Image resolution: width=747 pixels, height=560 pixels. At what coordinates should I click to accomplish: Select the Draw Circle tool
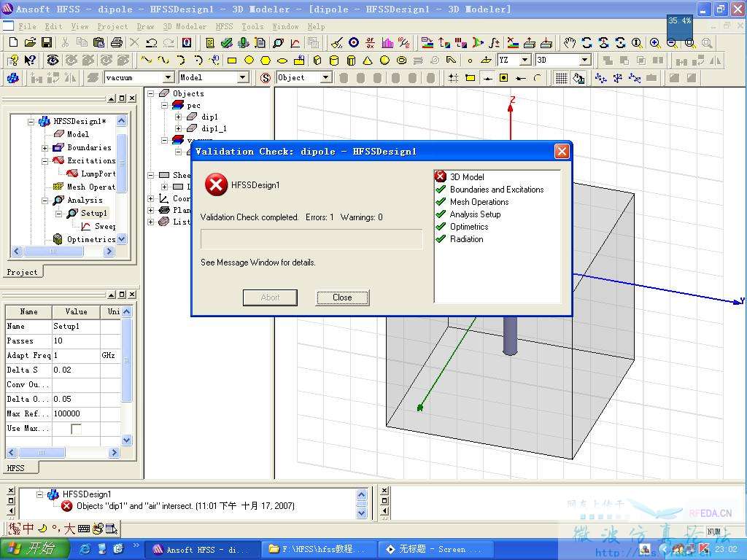pyautogui.click(x=249, y=60)
